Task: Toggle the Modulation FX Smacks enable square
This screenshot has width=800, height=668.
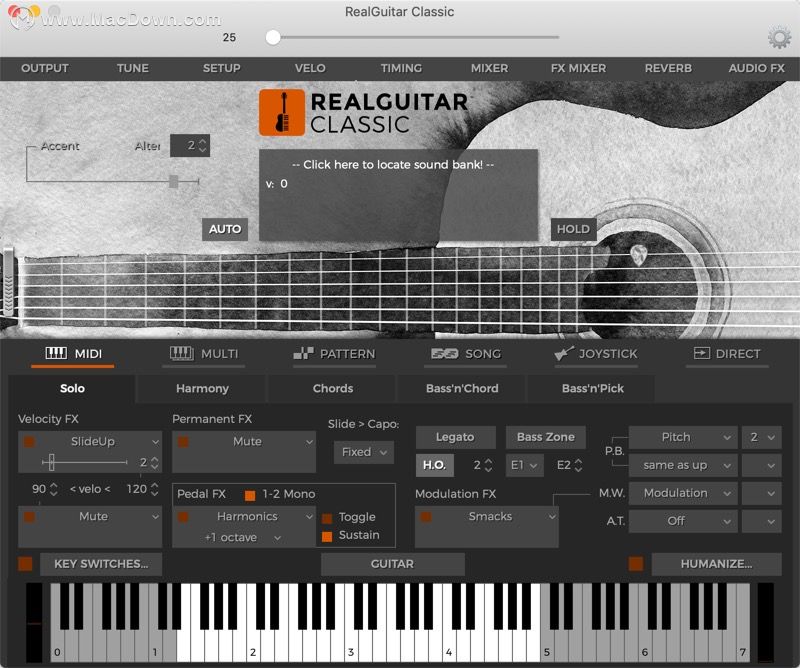Action: coord(426,517)
